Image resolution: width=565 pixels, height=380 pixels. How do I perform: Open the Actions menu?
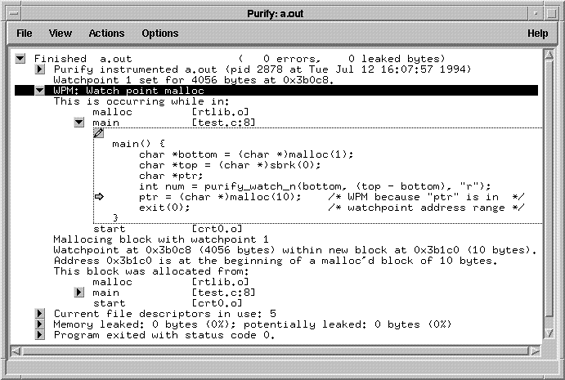pos(106,33)
